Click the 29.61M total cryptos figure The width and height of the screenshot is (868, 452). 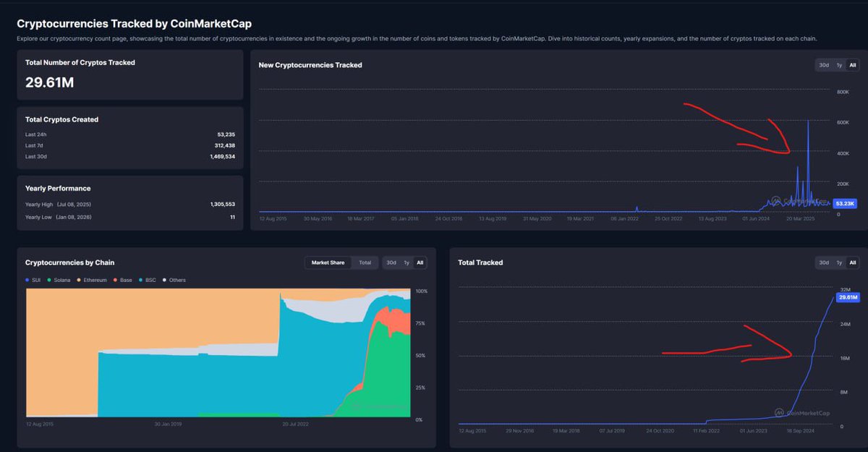coord(49,82)
